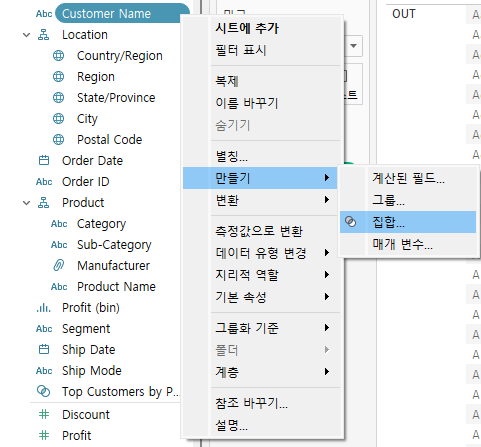The width and height of the screenshot is (481, 447).
Task: Open the dropdown arrow behind the context menu
Action: click(x=354, y=46)
